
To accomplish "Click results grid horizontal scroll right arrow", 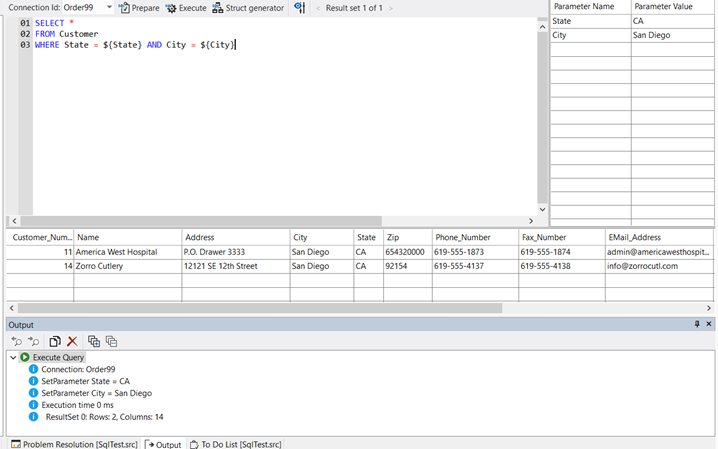I will (x=709, y=308).
